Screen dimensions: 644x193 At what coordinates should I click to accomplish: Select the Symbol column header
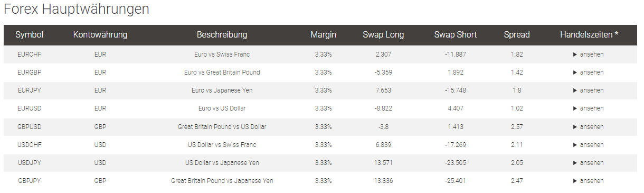pyautogui.click(x=30, y=35)
